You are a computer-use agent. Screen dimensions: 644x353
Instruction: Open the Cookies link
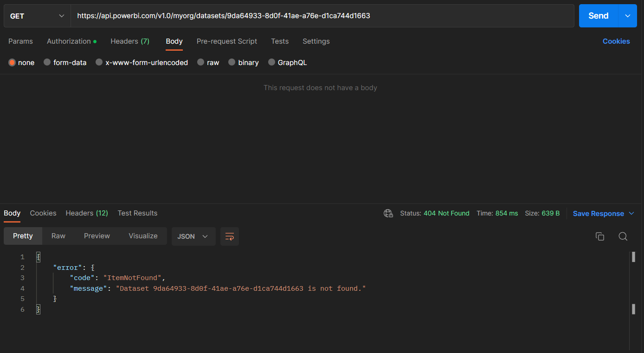point(616,41)
